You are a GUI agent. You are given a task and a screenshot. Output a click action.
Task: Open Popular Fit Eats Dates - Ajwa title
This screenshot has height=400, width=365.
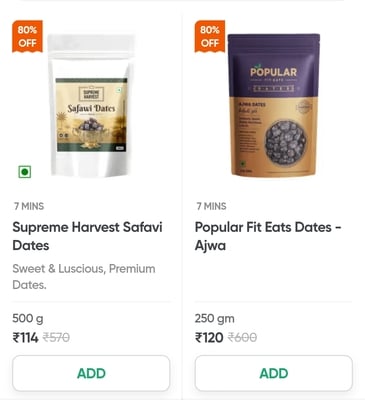(268, 236)
